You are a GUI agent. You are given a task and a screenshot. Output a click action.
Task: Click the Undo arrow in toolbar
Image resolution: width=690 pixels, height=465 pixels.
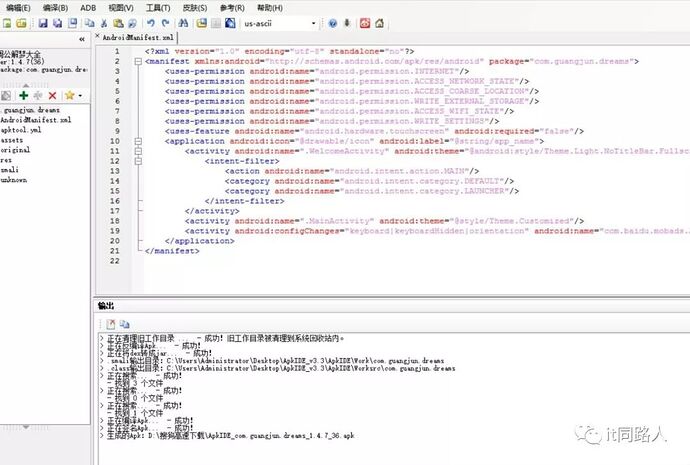[151, 22]
